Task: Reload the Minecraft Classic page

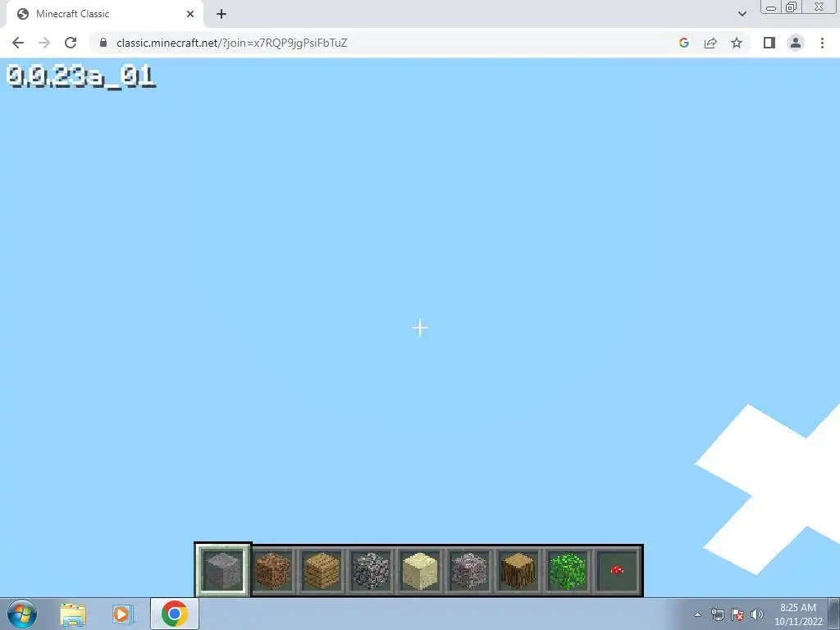Action: click(71, 43)
